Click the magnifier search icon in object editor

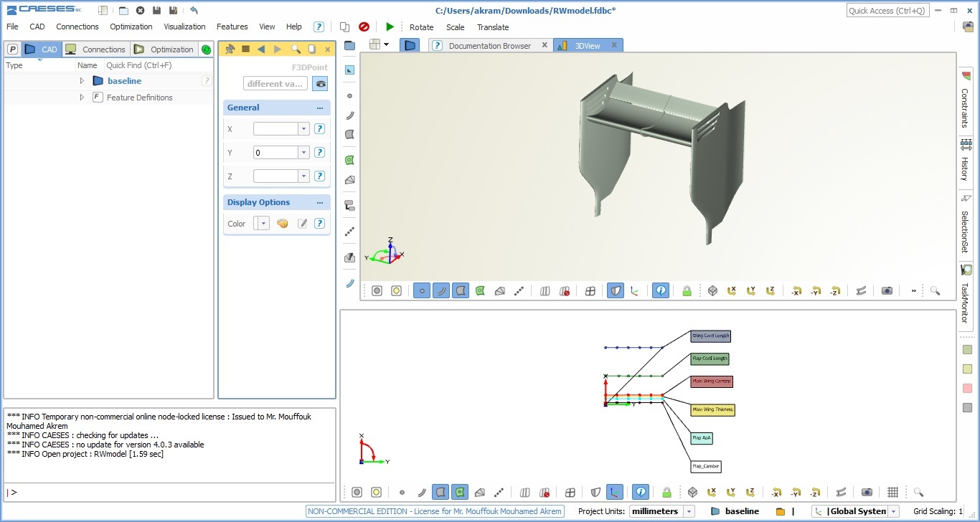click(x=296, y=49)
